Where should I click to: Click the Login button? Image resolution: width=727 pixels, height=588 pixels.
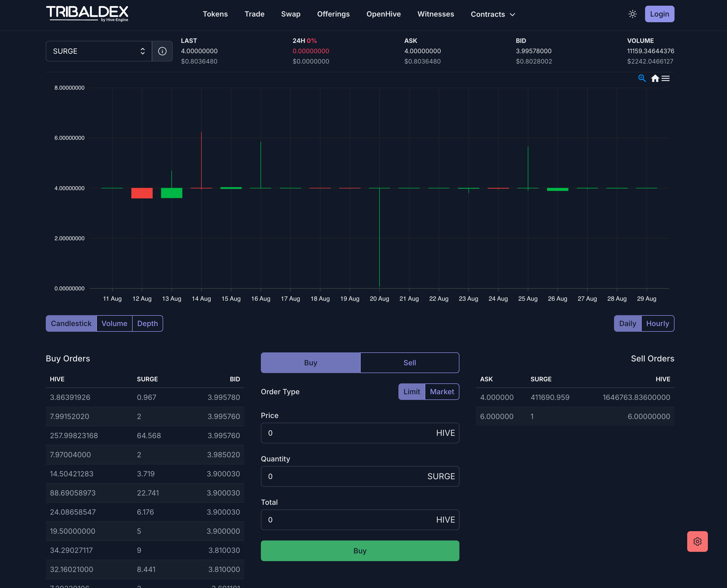[x=659, y=14]
